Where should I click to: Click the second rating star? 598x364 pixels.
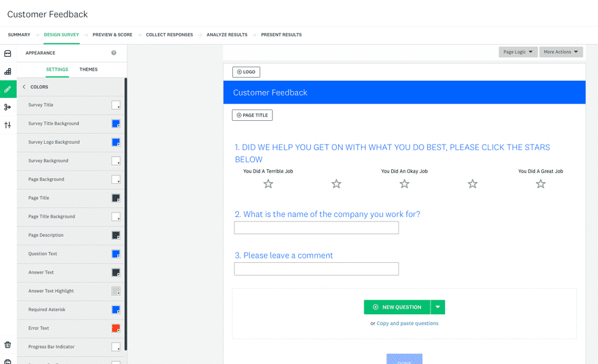[x=336, y=184]
